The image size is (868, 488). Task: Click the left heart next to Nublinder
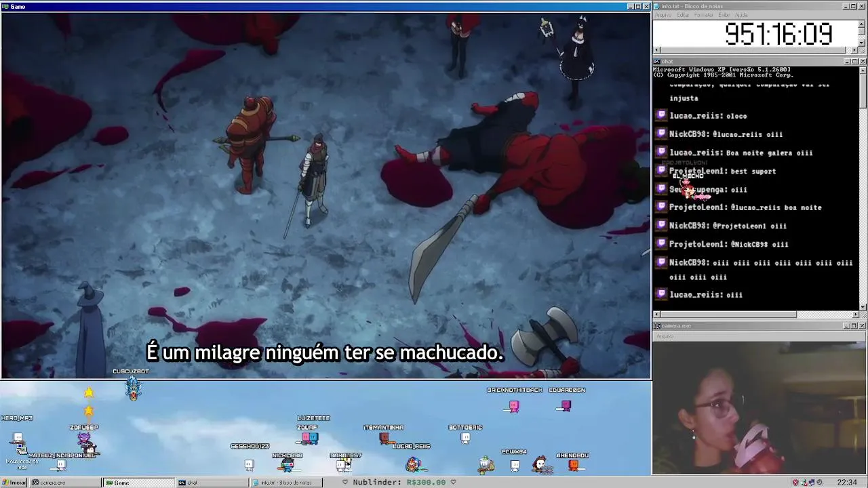click(345, 483)
